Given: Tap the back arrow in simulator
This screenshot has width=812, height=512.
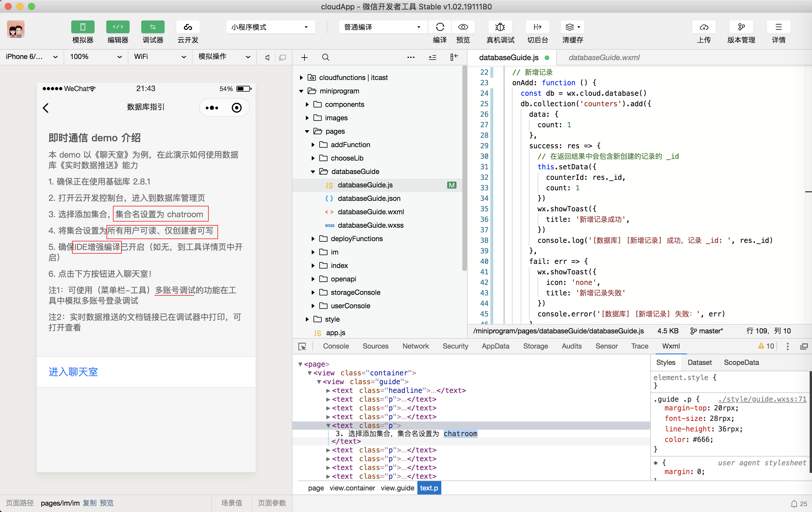Looking at the screenshot, I should point(46,108).
